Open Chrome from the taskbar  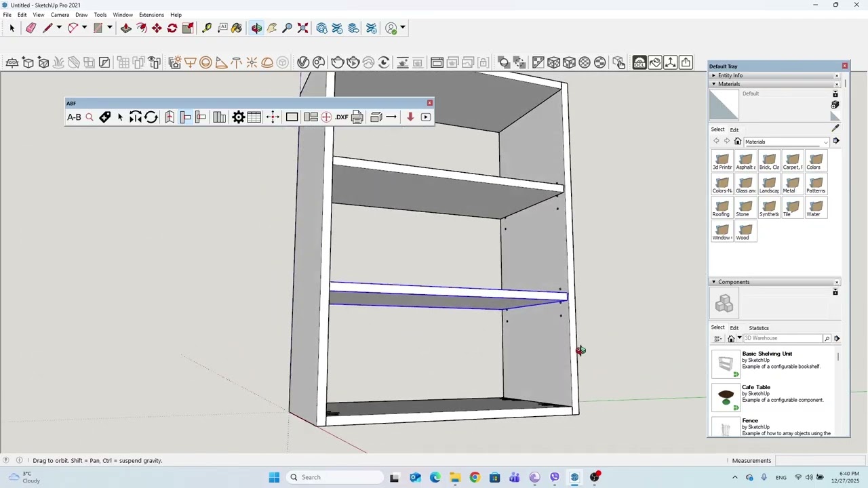point(475,477)
